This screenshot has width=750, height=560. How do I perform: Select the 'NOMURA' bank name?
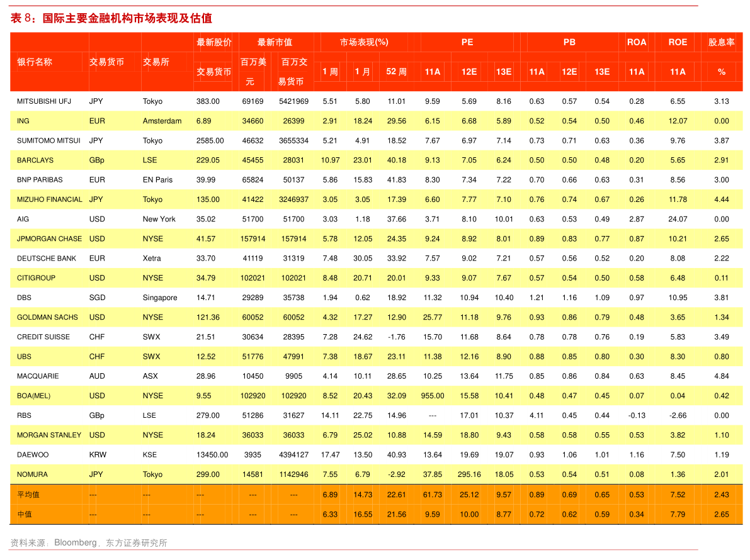pos(33,474)
